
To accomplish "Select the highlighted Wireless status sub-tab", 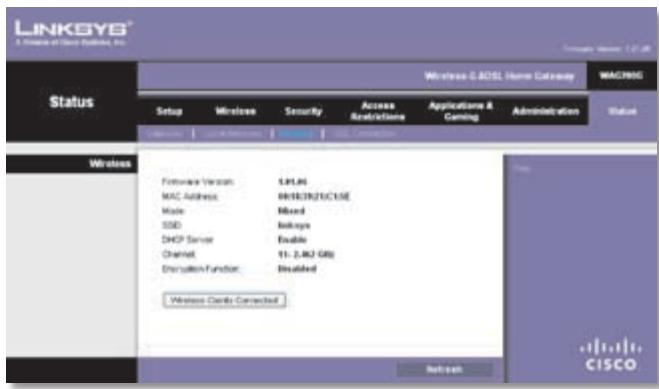I will (296, 134).
